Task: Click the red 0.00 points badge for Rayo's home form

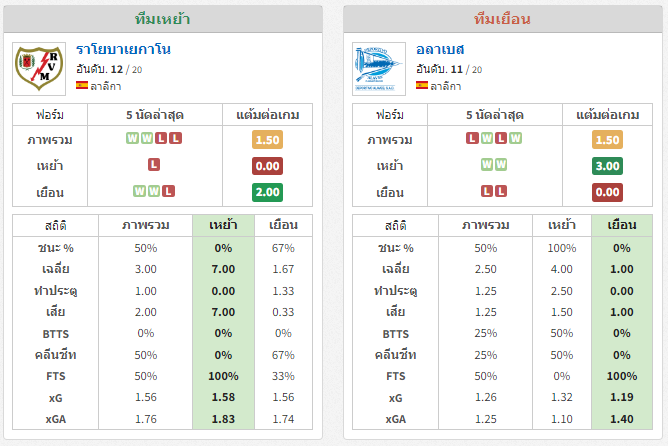Action: tap(267, 166)
